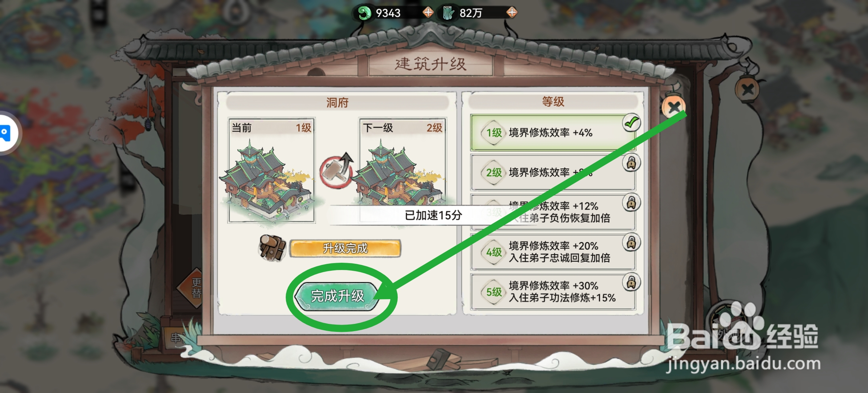This screenshot has width=868, height=393.
Task: Select the 5级 level row
Action: pyautogui.click(x=552, y=292)
